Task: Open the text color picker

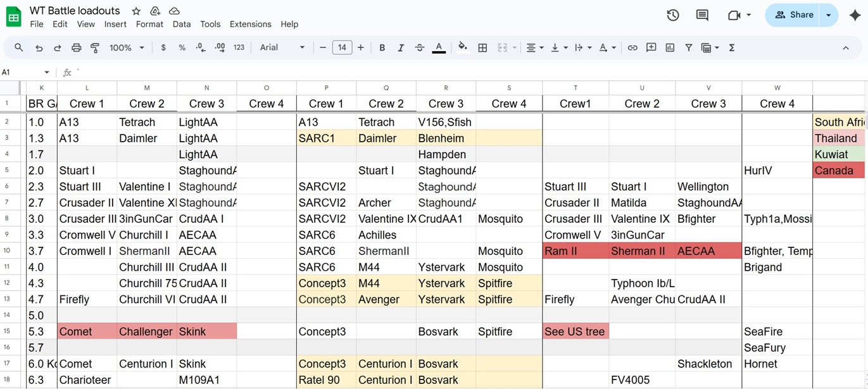Action: (439, 47)
